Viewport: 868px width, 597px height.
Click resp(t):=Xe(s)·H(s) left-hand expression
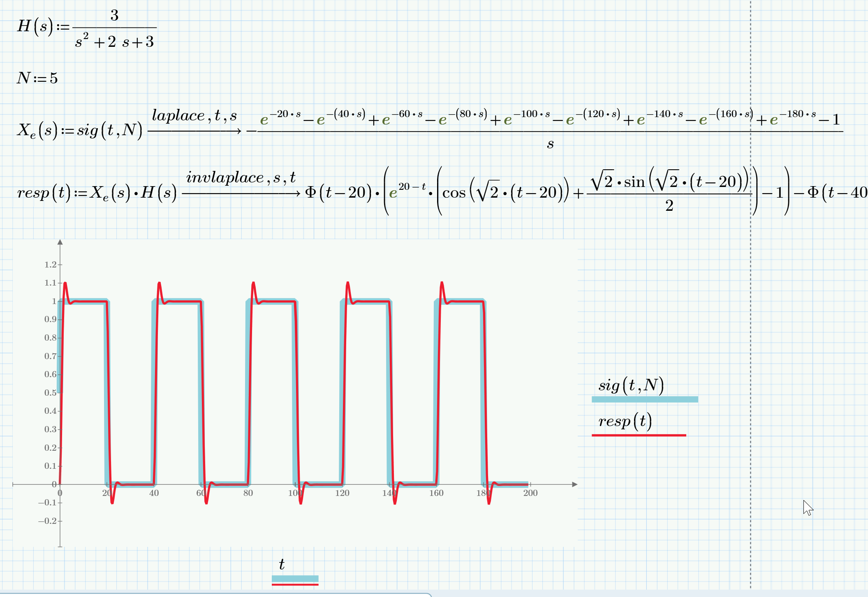[97, 193]
